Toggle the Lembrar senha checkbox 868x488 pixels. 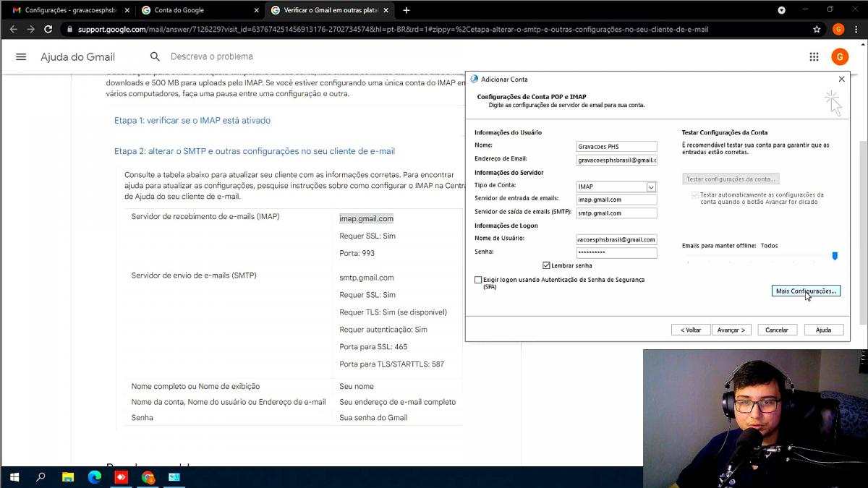point(546,265)
